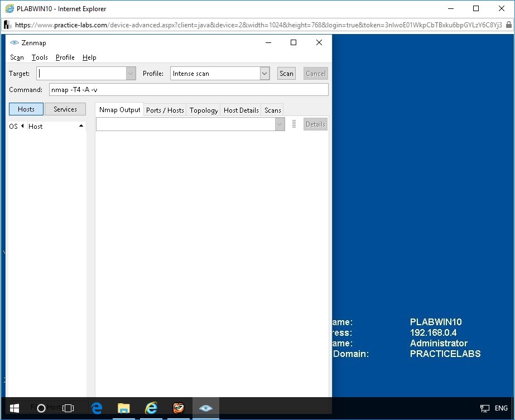
Task: Click the 192.168.0.4 IP address text
Action: [433, 332]
